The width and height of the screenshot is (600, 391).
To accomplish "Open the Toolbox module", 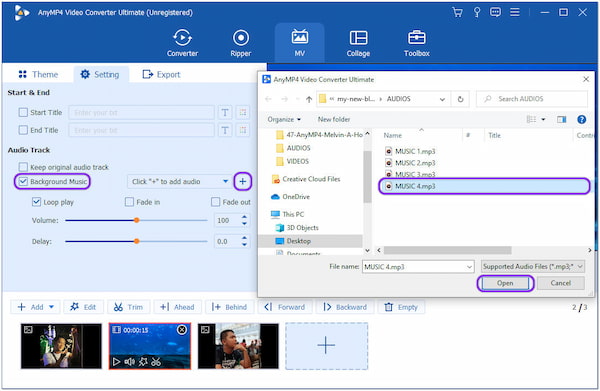I will tap(417, 43).
